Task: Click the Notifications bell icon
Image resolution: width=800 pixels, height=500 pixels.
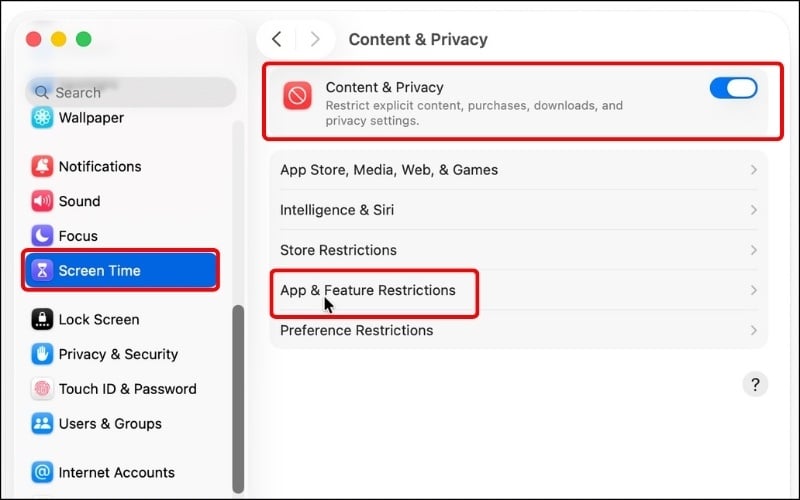Action: (x=42, y=166)
